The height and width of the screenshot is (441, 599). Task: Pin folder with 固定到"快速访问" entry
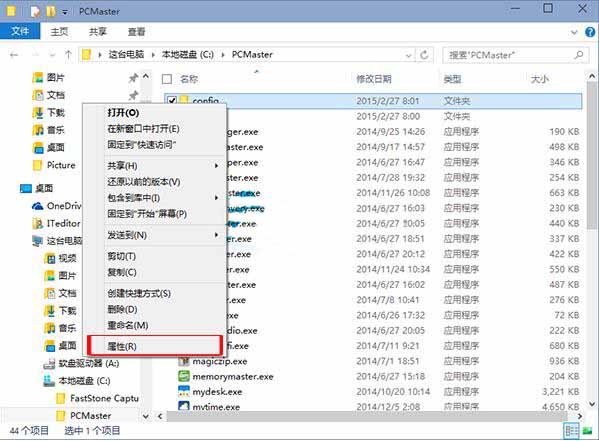tap(141, 145)
